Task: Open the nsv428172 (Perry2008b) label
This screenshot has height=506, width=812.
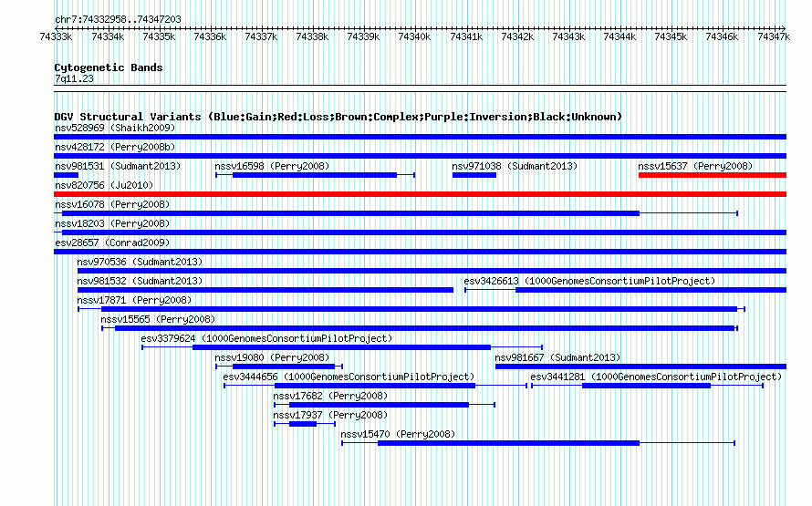Action: 115,147
